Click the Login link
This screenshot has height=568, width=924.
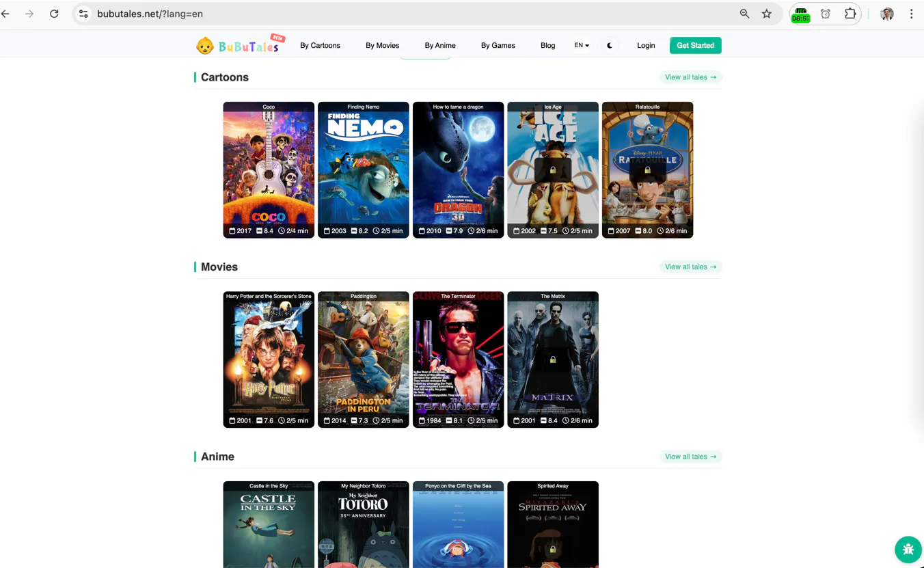[x=646, y=46]
